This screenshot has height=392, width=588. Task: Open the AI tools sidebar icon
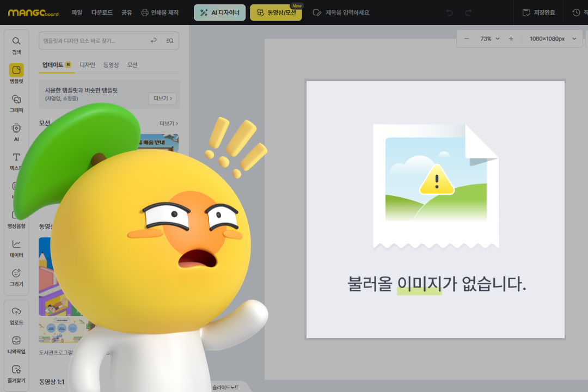16,132
